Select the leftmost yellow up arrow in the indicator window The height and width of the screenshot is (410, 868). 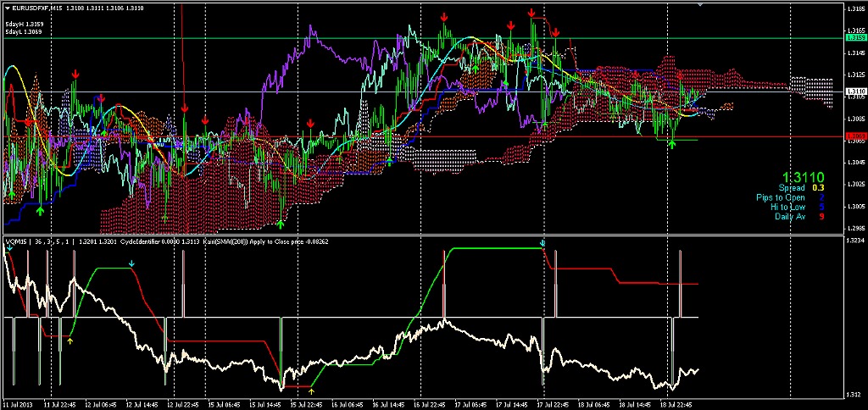(71, 341)
